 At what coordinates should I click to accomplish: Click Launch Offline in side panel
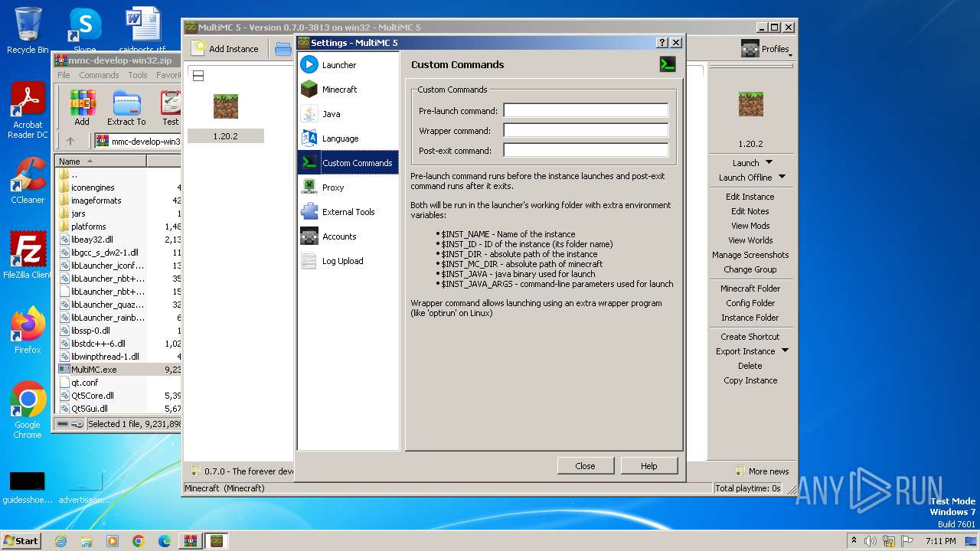[x=745, y=177]
